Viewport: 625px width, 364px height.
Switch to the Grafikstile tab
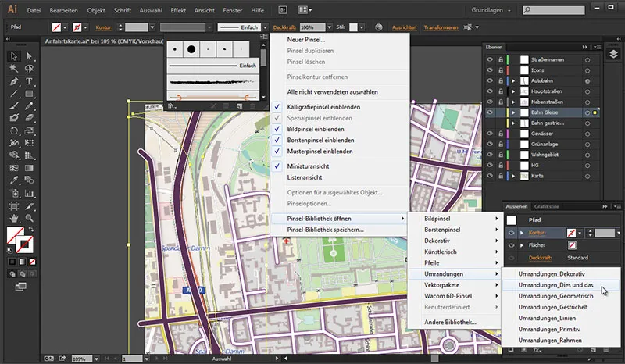(546, 206)
